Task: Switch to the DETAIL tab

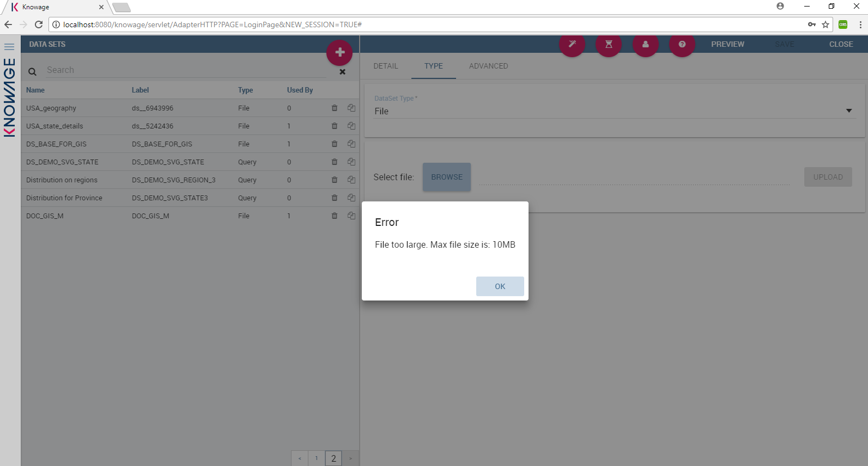Action: [x=385, y=66]
